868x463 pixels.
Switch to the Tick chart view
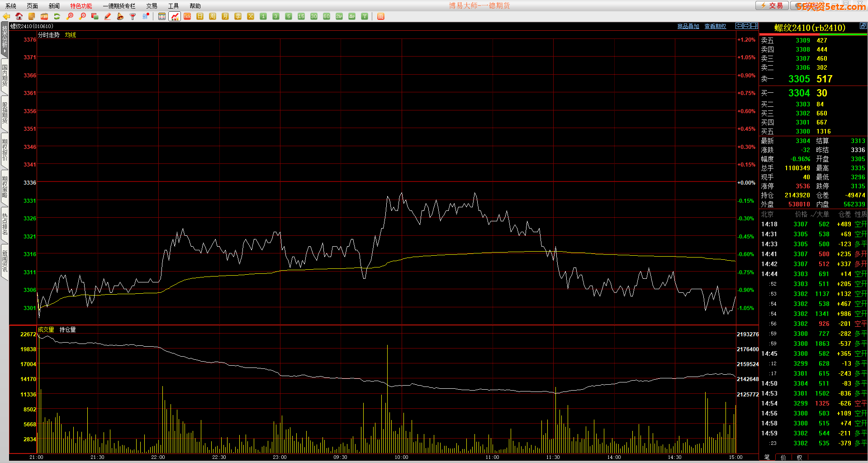187,16
